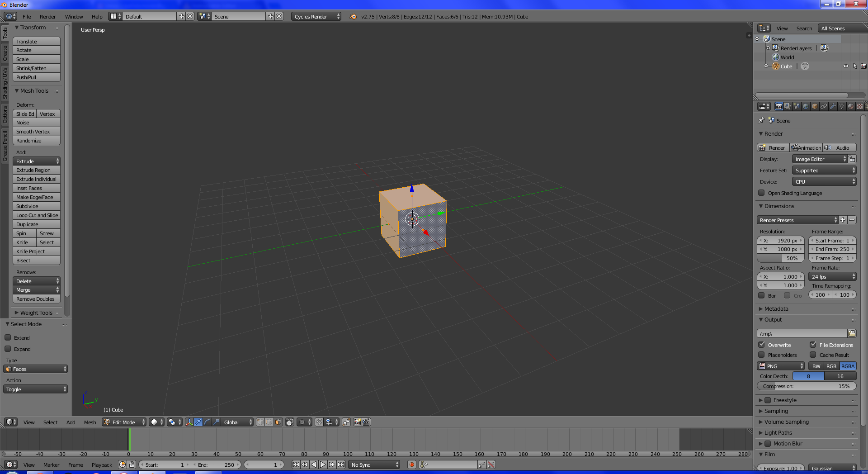
Task: Click the Animation render button
Action: (806, 147)
